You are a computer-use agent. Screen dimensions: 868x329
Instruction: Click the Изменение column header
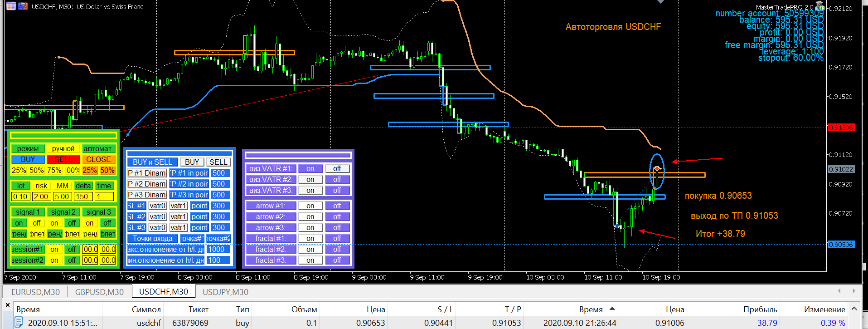coord(824,309)
